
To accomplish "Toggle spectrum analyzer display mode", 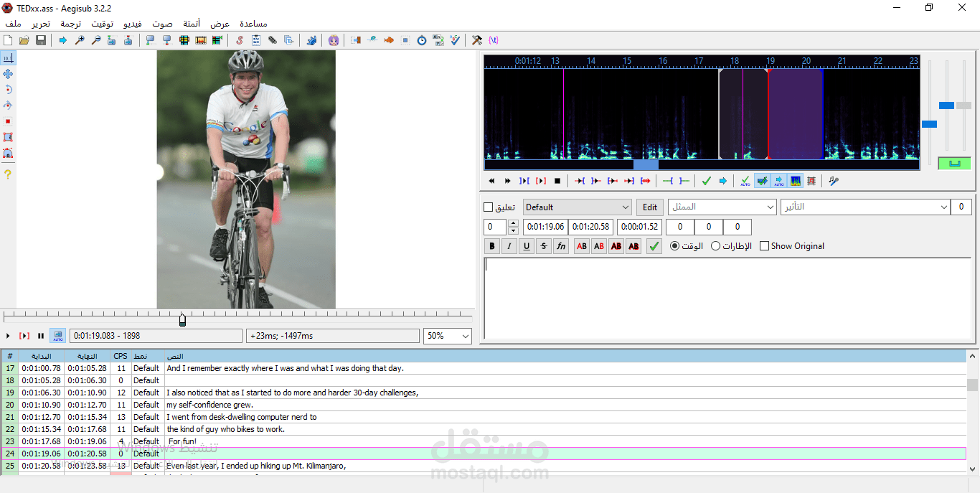I will coord(795,181).
